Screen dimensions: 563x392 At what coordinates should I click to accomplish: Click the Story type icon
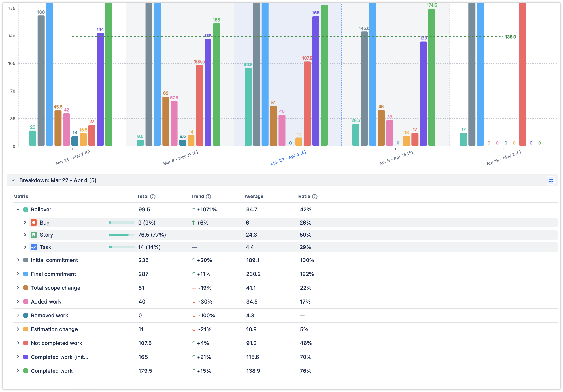34,235
